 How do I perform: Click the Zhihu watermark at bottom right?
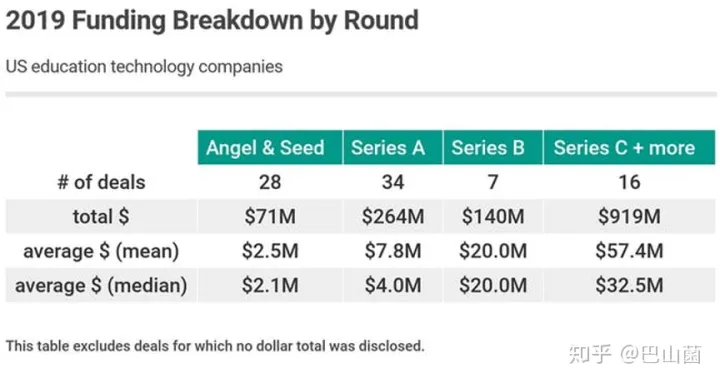pyautogui.click(x=635, y=355)
